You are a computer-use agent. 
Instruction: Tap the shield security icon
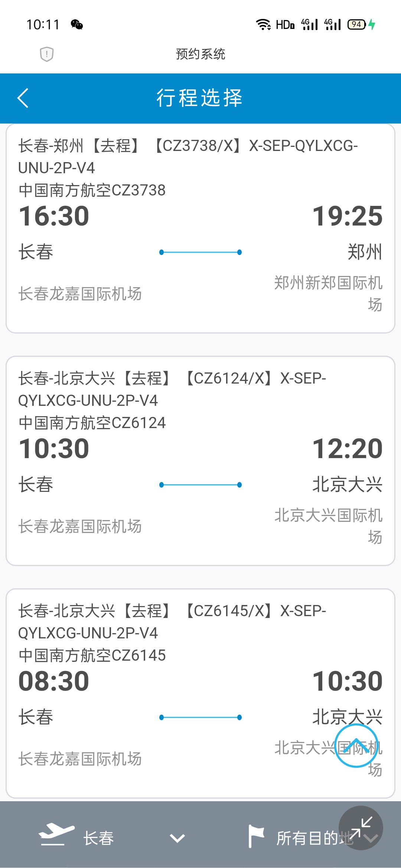click(47, 54)
